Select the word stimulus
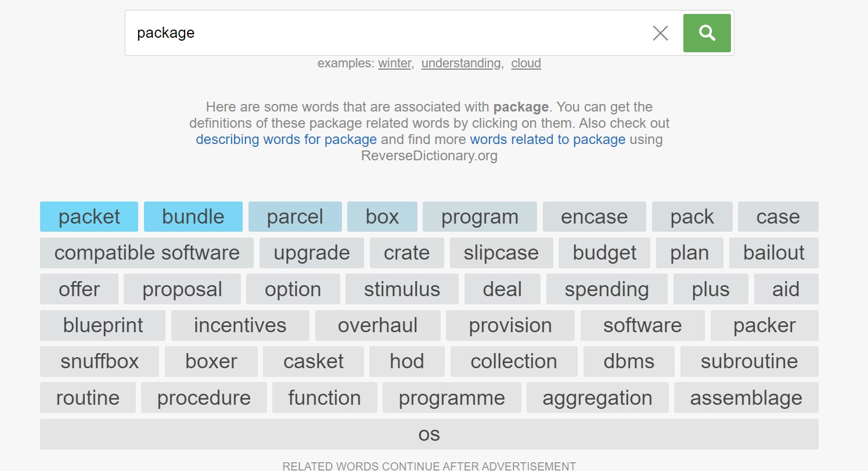Viewport: 868px width, 471px height. [x=402, y=289]
